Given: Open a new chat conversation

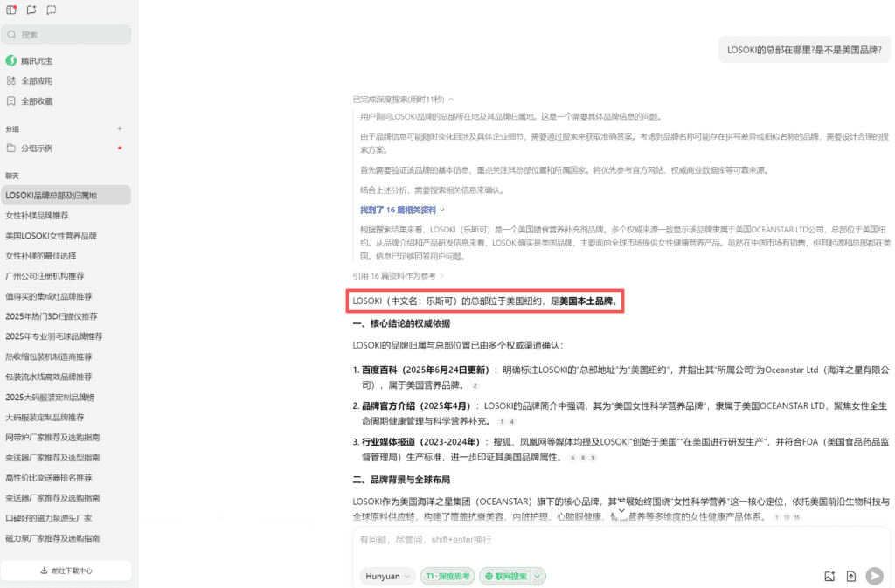Looking at the screenshot, I should coord(31,10).
